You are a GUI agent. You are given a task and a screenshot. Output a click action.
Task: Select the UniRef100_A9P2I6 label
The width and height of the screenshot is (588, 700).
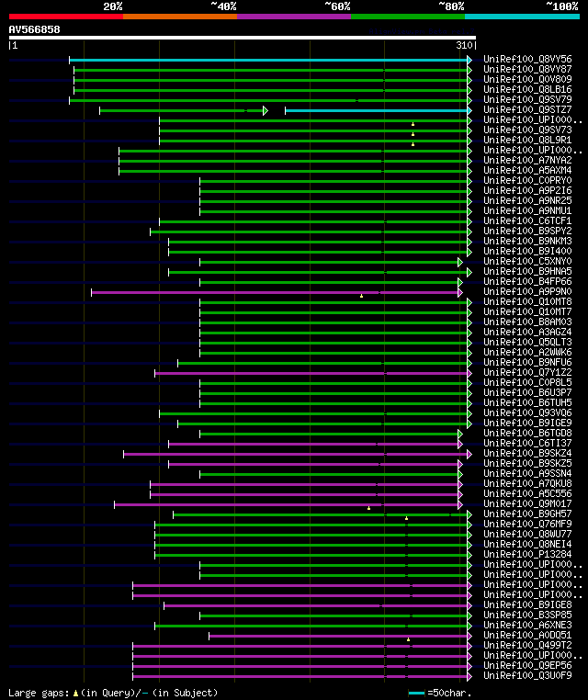[527, 191]
